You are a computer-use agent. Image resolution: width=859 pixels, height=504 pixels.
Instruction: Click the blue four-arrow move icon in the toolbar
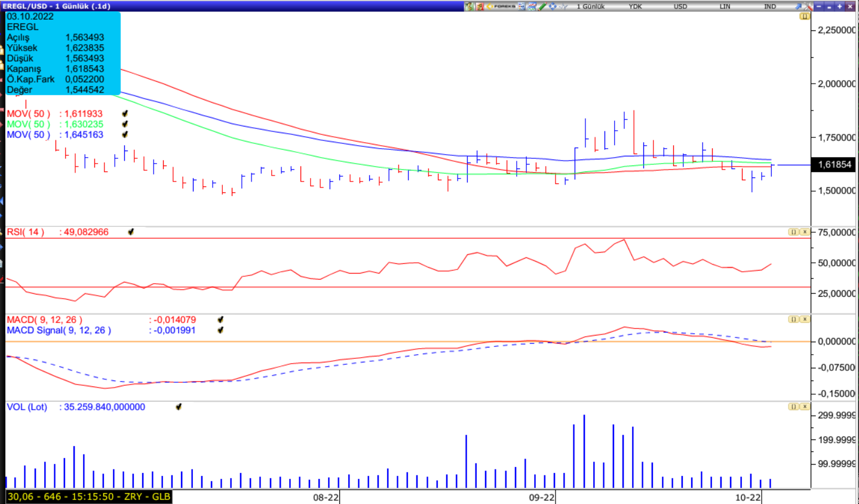[553, 6]
